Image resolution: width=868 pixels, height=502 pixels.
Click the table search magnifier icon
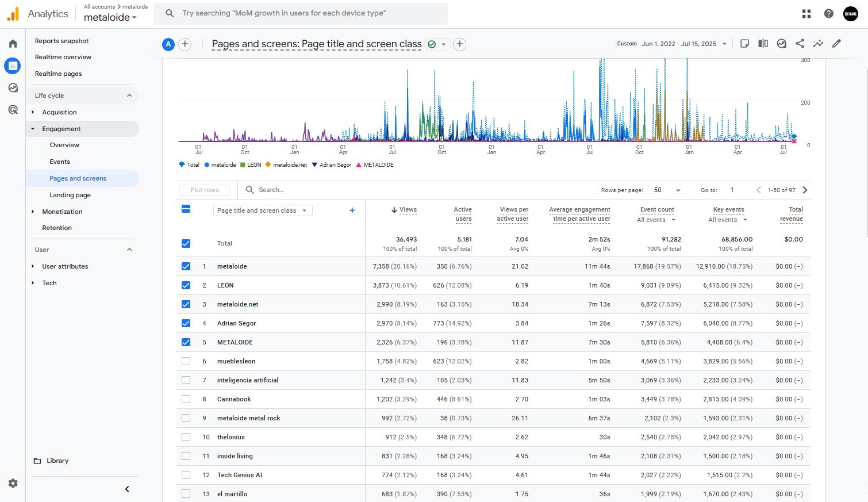tap(250, 190)
